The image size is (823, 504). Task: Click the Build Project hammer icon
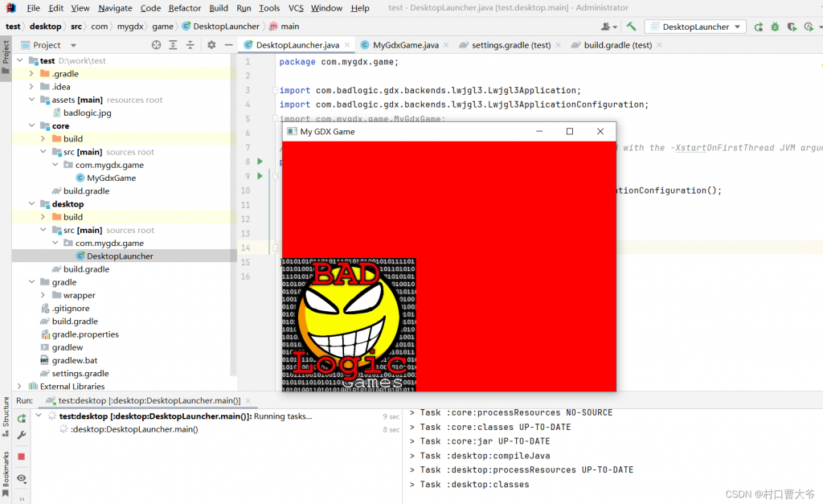(x=632, y=27)
